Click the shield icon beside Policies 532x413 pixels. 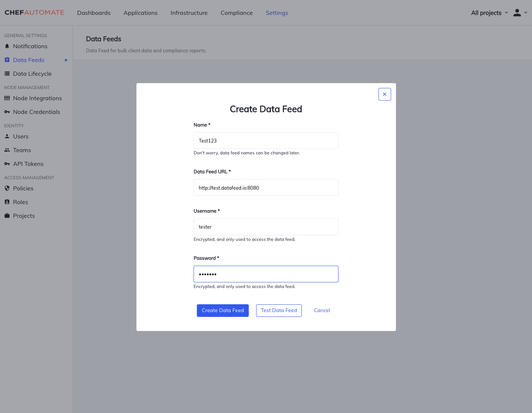click(7, 189)
